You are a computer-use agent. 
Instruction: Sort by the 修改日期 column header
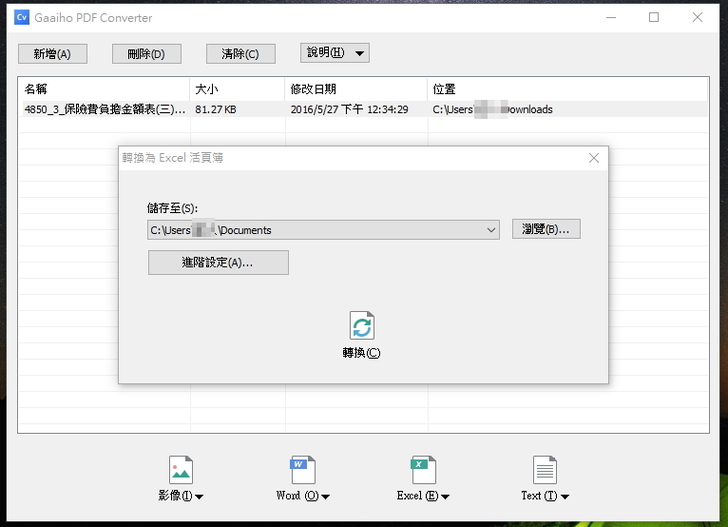(x=356, y=89)
